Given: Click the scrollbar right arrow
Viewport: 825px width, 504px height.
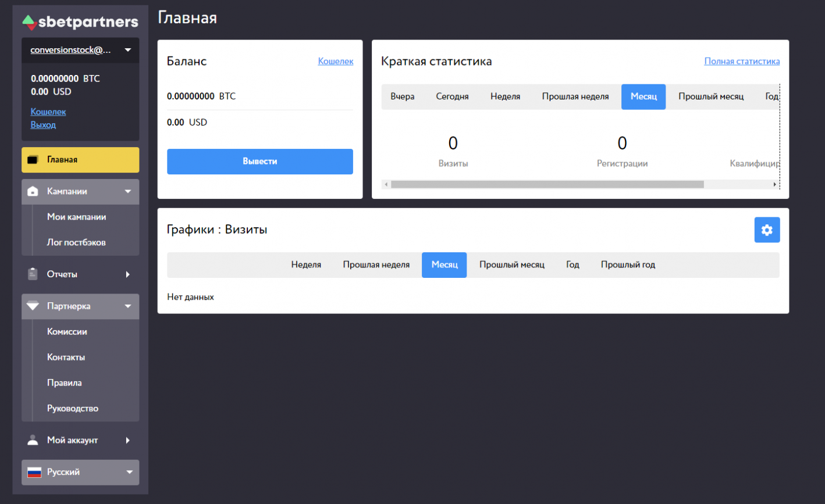Looking at the screenshot, I should point(774,184).
